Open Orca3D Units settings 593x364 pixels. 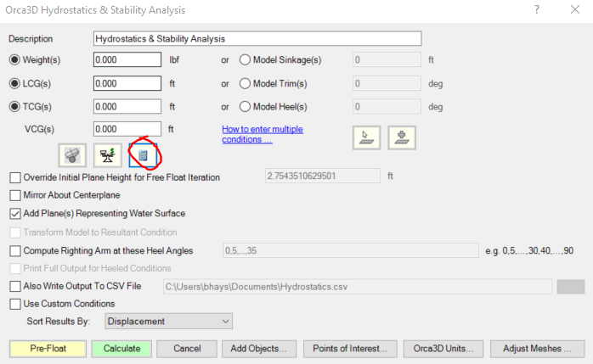[443, 349]
